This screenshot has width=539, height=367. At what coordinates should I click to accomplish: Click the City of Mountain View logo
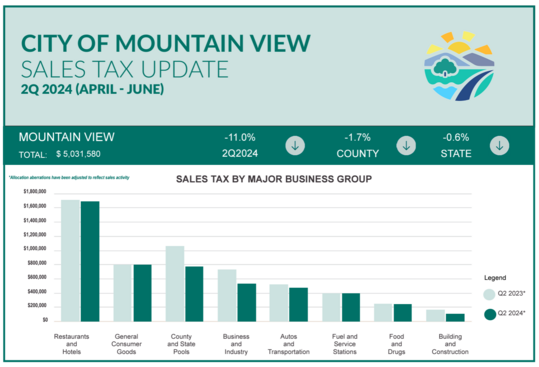pyautogui.click(x=459, y=66)
